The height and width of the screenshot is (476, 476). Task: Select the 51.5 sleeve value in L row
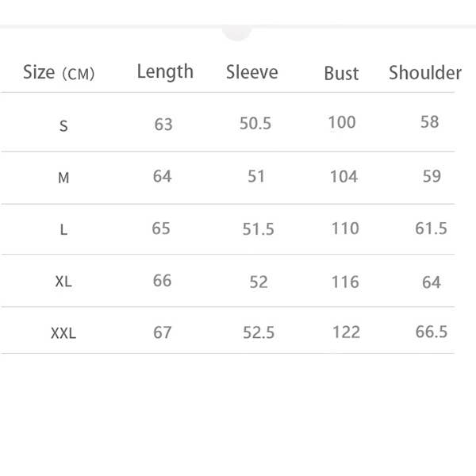[x=259, y=229]
